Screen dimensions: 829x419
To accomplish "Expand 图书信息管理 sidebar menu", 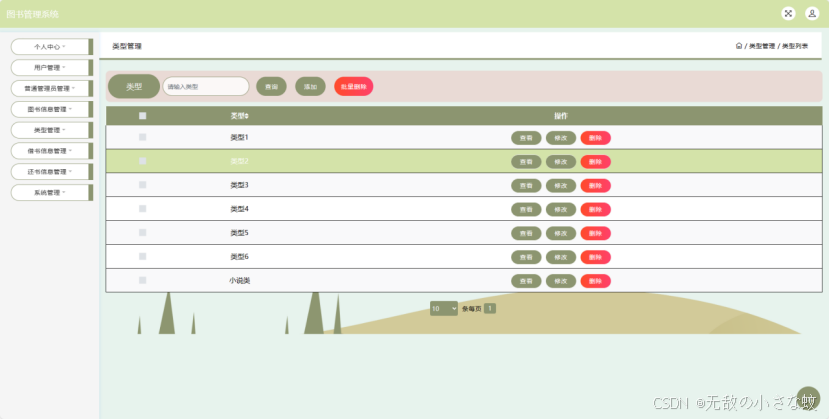I will point(51,109).
